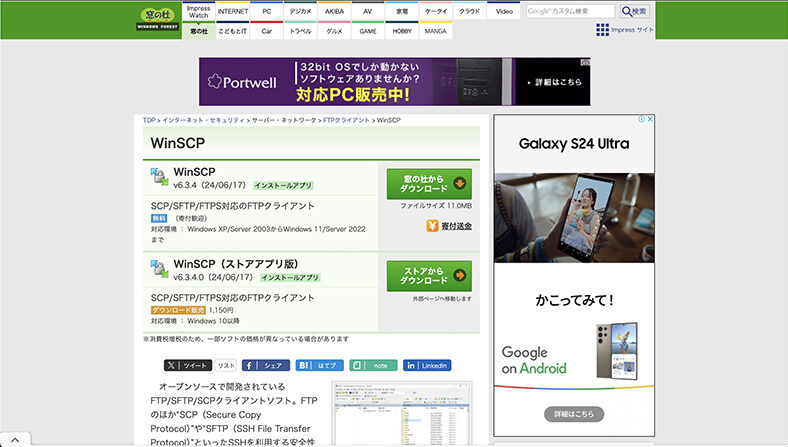Open the こどもとIT tab
Image resolution: width=788 pixels, height=447 pixels.
click(x=233, y=31)
